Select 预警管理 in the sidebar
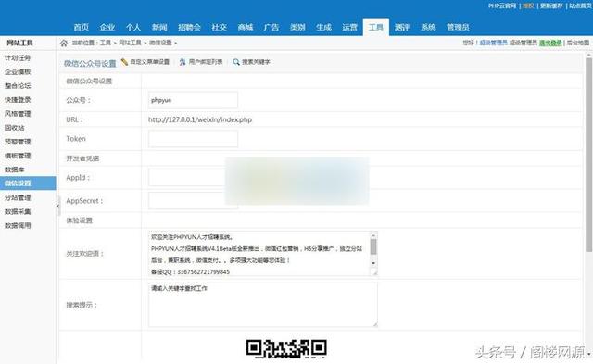The width and height of the screenshot is (593, 364). [18, 142]
